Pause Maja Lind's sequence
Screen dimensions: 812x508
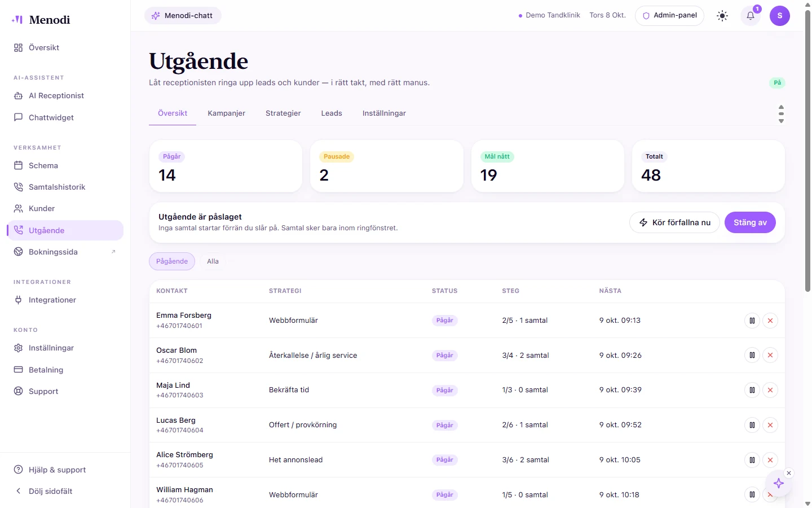(x=752, y=390)
